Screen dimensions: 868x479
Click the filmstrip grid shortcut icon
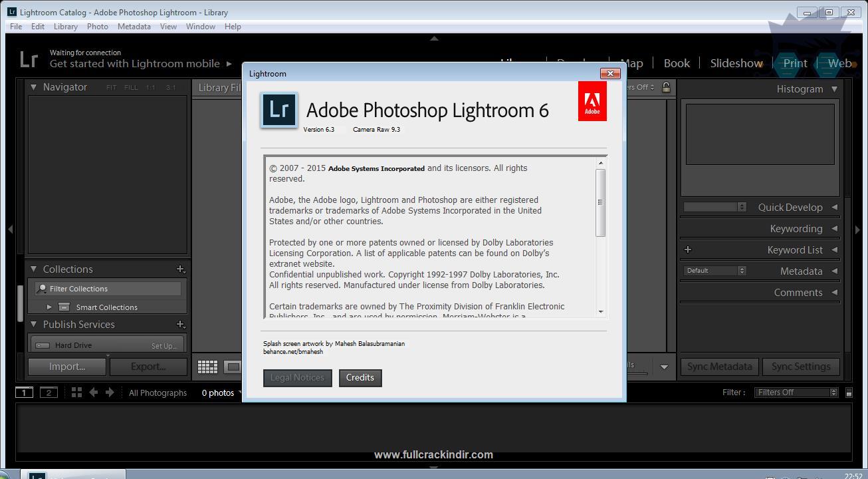point(76,393)
